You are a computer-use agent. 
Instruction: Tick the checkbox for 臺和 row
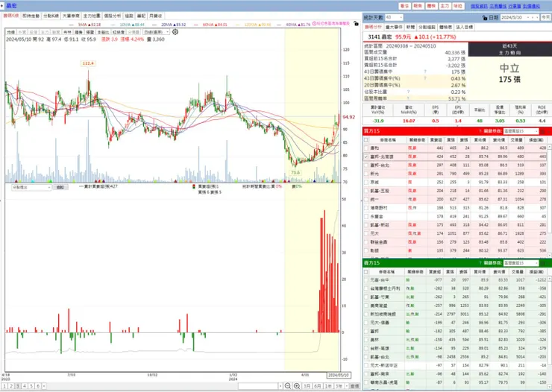[366, 148]
